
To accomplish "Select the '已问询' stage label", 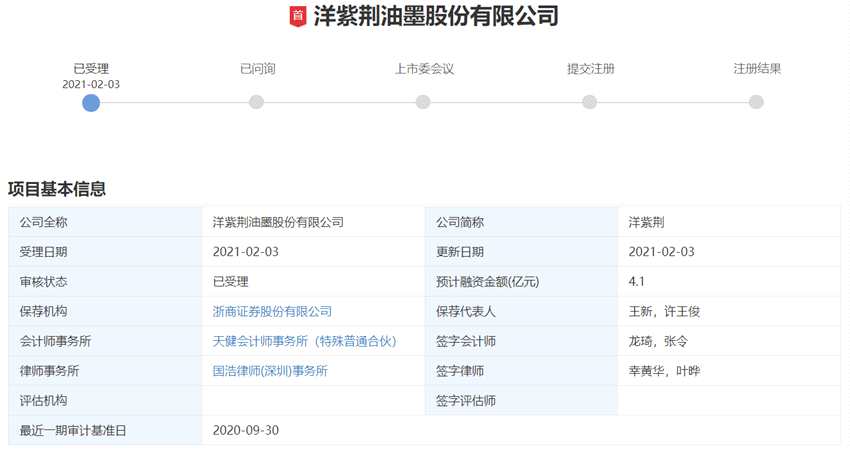I will coord(257,69).
